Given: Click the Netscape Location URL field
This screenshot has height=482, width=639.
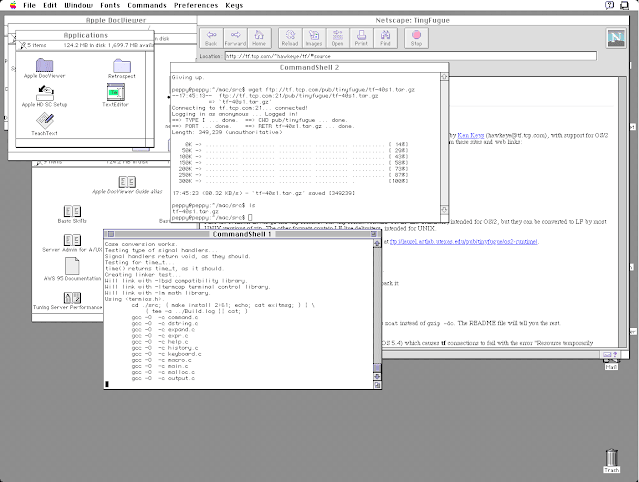Looking at the screenshot, I should coord(411,56).
